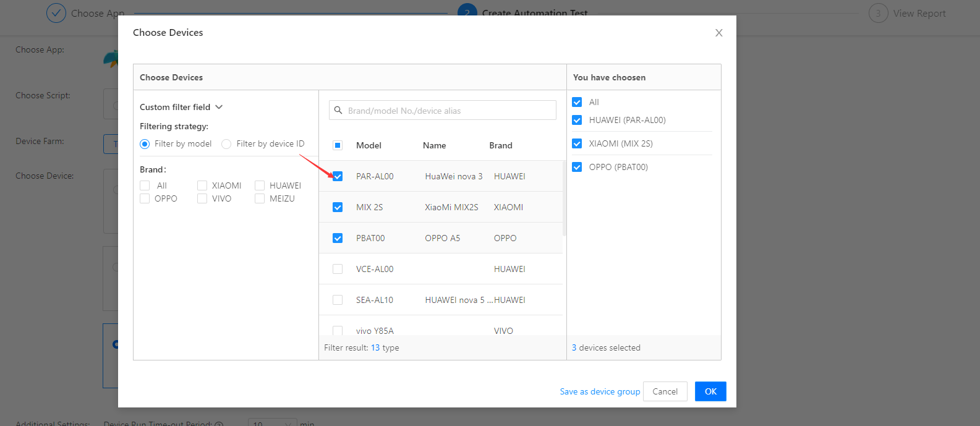
Task: Uncheck the MIX 2S device row
Action: (x=338, y=207)
